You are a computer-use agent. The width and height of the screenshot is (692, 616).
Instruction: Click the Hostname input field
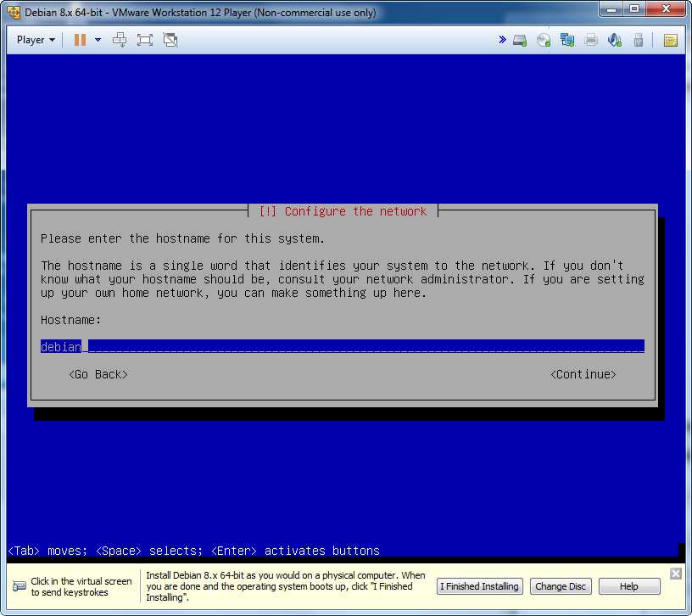(343, 347)
